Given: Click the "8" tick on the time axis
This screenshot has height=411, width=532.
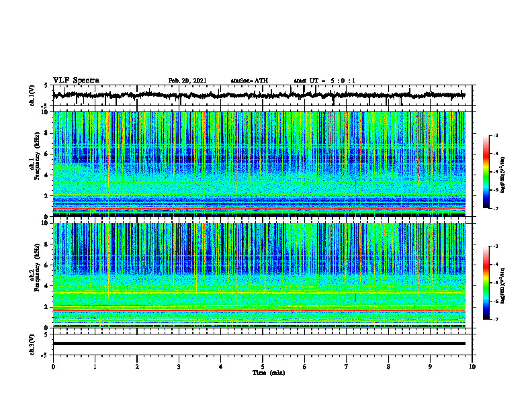Looking at the screenshot, I should [388, 367].
